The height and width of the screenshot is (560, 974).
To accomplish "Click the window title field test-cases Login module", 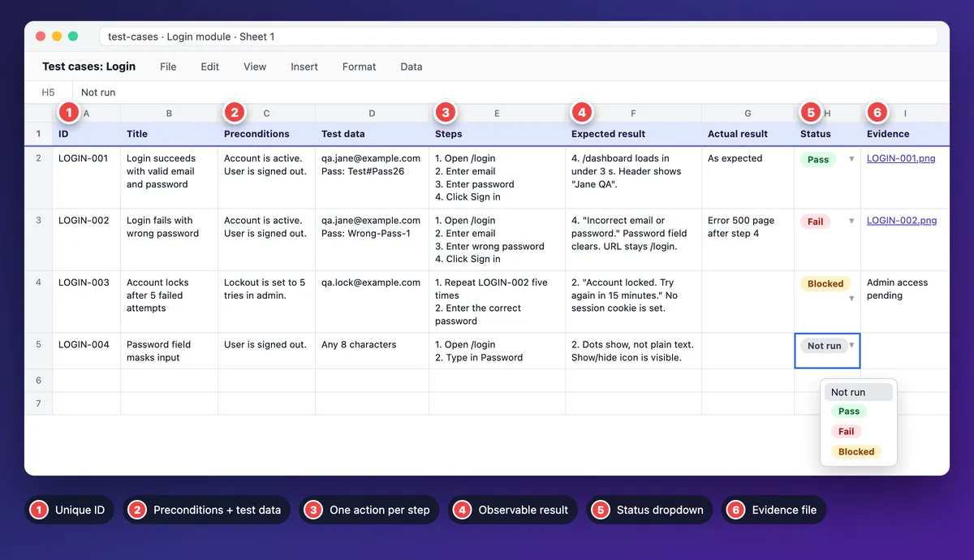I will click(518, 37).
